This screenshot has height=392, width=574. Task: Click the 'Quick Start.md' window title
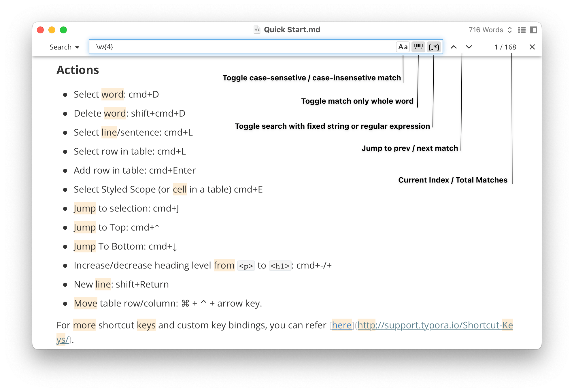coord(292,30)
